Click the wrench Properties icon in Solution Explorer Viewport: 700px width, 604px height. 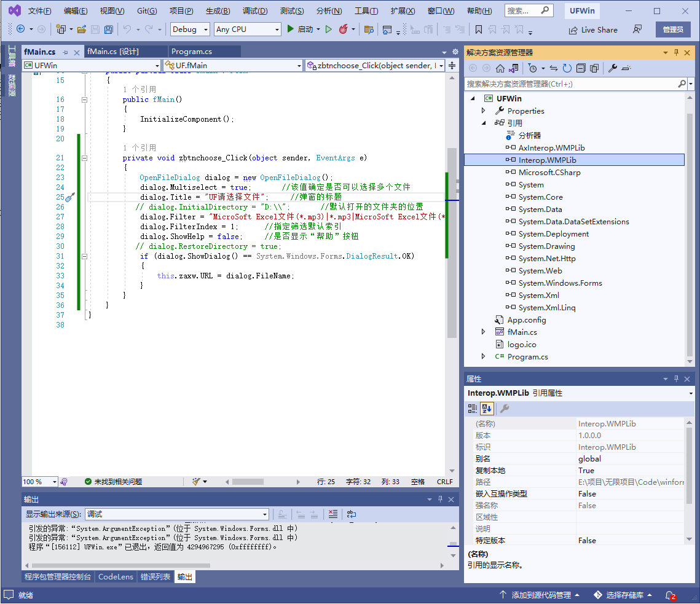point(613,68)
